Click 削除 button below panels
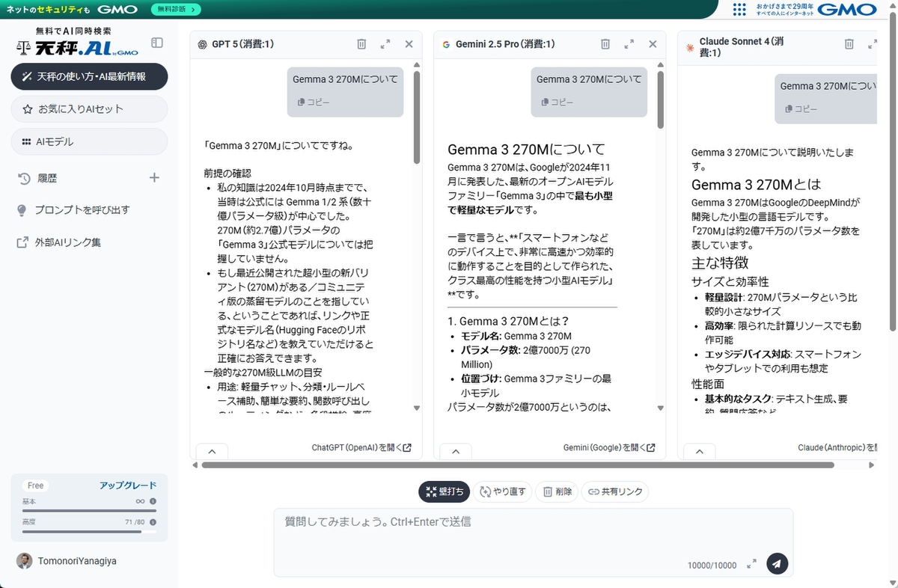The image size is (898, 588). click(x=558, y=491)
